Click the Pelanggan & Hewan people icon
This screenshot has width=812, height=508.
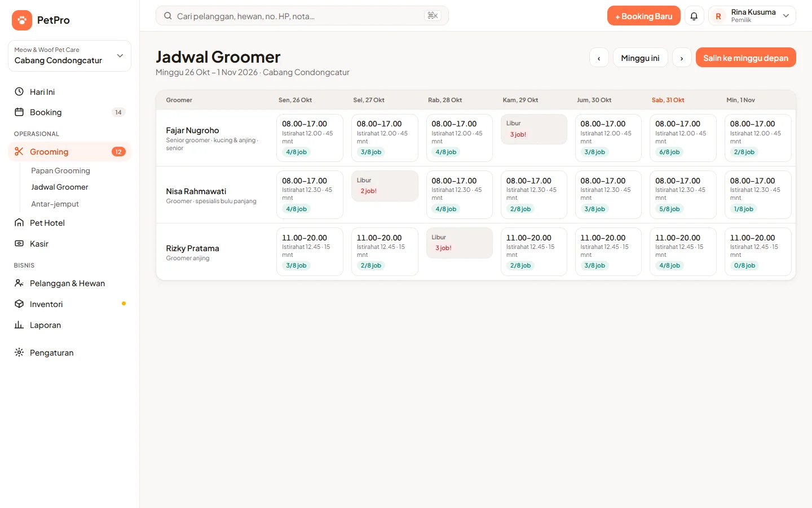click(19, 283)
